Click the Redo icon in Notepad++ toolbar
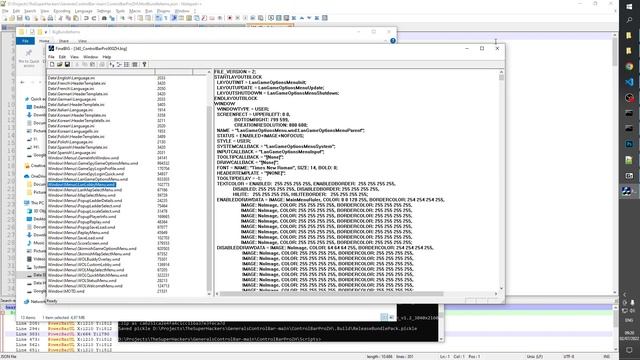The width and height of the screenshot is (640, 360). [94, 18]
